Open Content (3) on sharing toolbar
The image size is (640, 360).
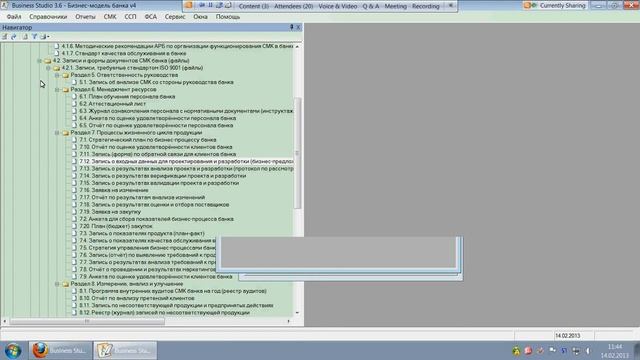tap(253, 6)
